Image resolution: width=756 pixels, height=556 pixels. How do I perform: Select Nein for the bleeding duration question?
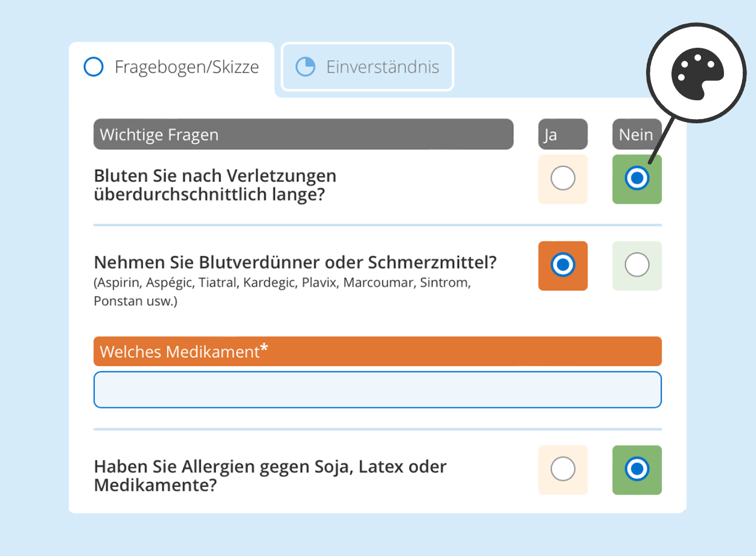coord(636,179)
